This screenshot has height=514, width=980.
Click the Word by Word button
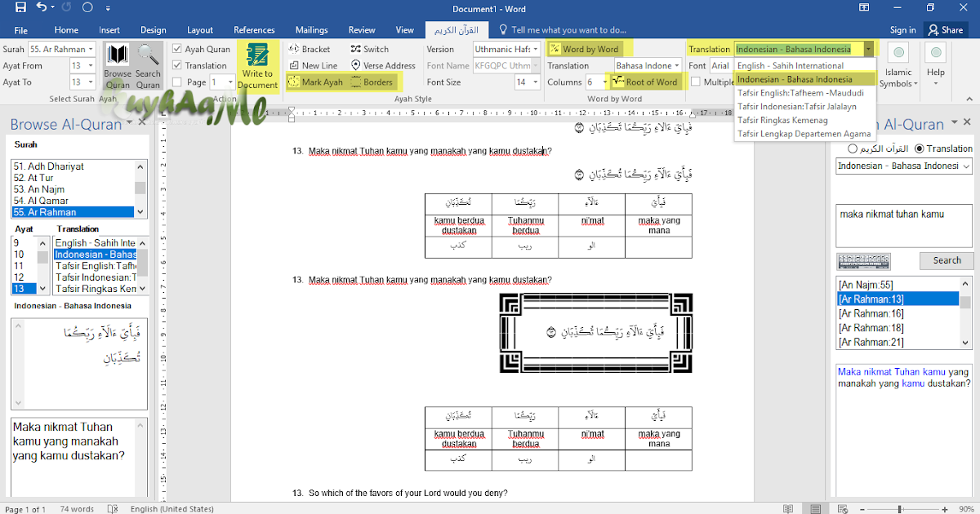(x=584, y=49)
